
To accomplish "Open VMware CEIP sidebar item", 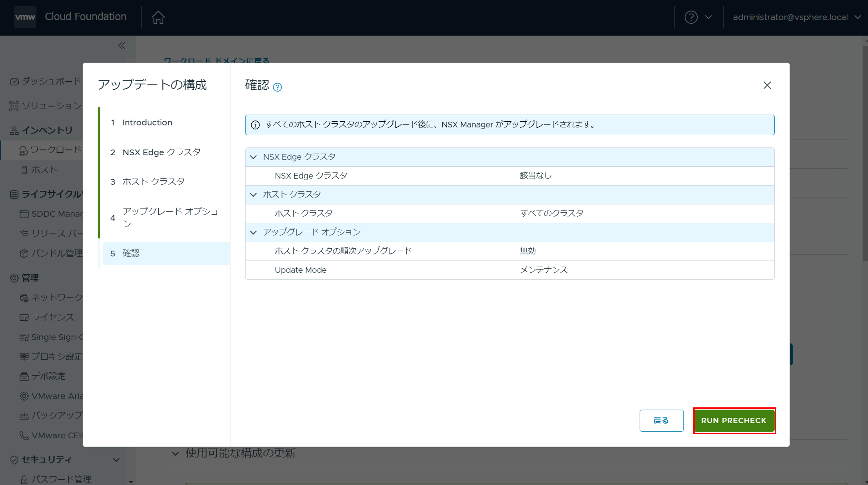I will pos(51,435).
